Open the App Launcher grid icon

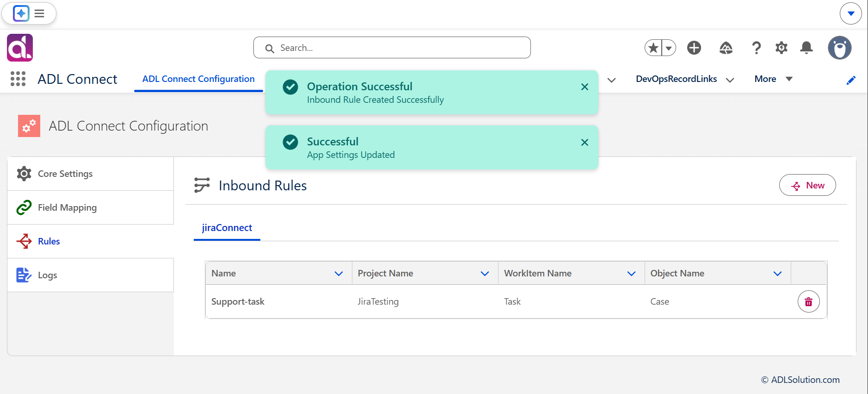coord(18,79)
